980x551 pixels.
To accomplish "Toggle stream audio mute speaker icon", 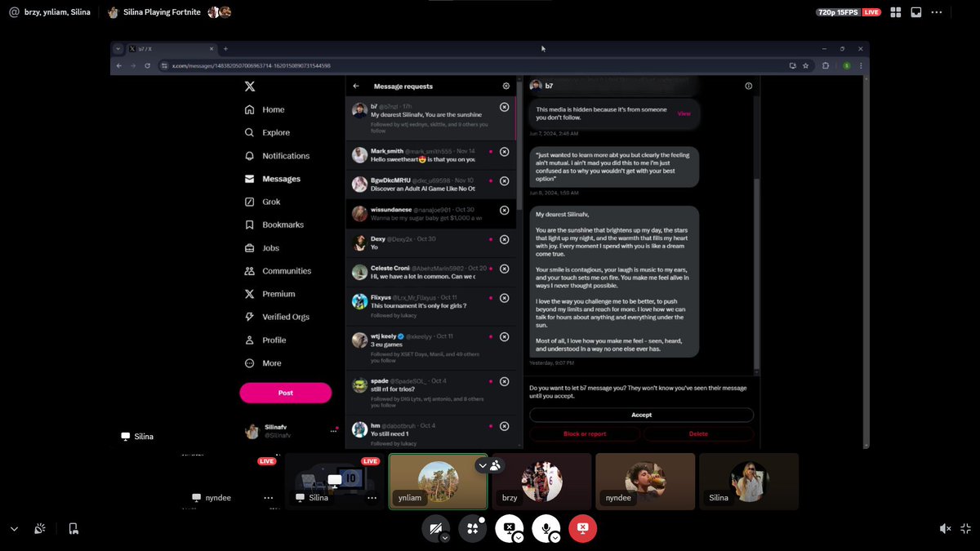I will pyautogui.click(x=945, y=529).
